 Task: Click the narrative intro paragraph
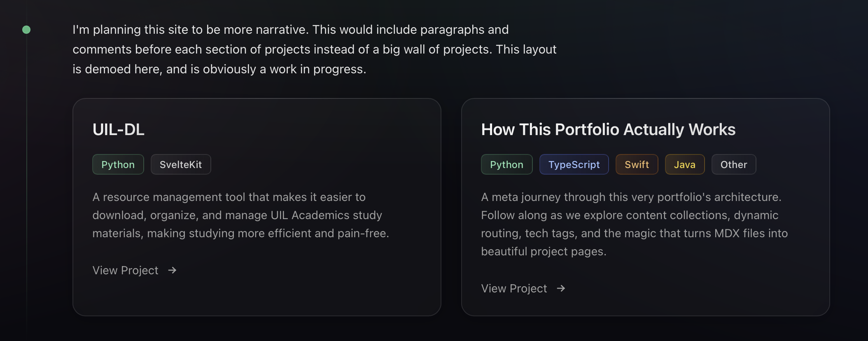click(314, 49)
